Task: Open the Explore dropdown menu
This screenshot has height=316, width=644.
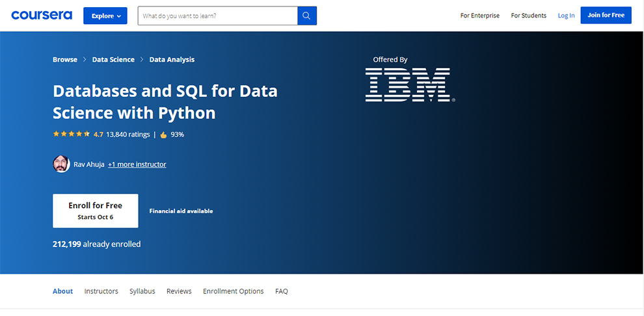Action: pos(105,16)
